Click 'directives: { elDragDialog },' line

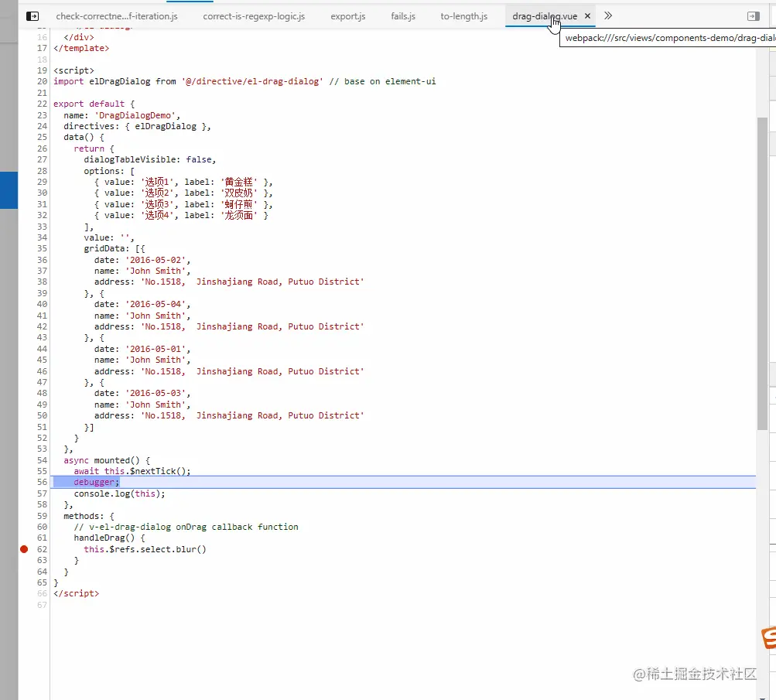tap(137, 127)
